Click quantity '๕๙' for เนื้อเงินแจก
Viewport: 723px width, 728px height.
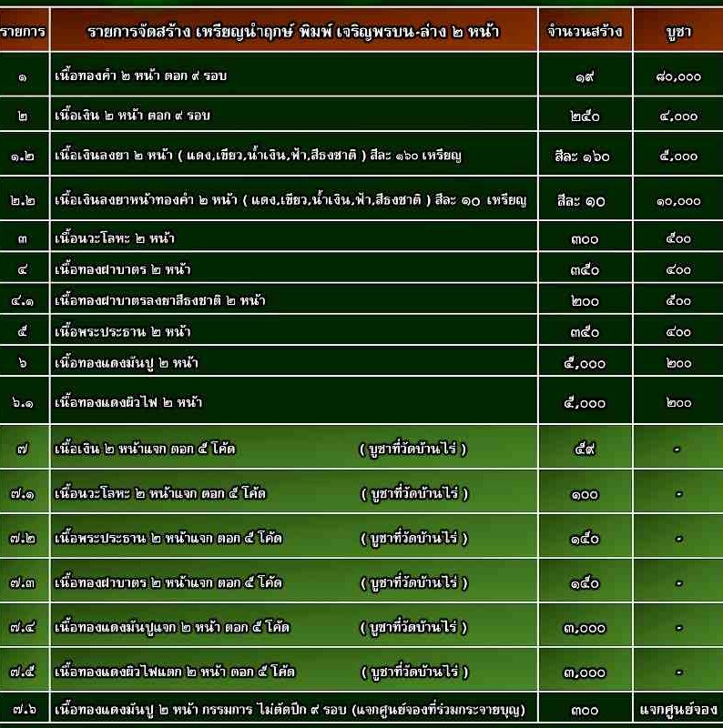[x=585, y=449]
